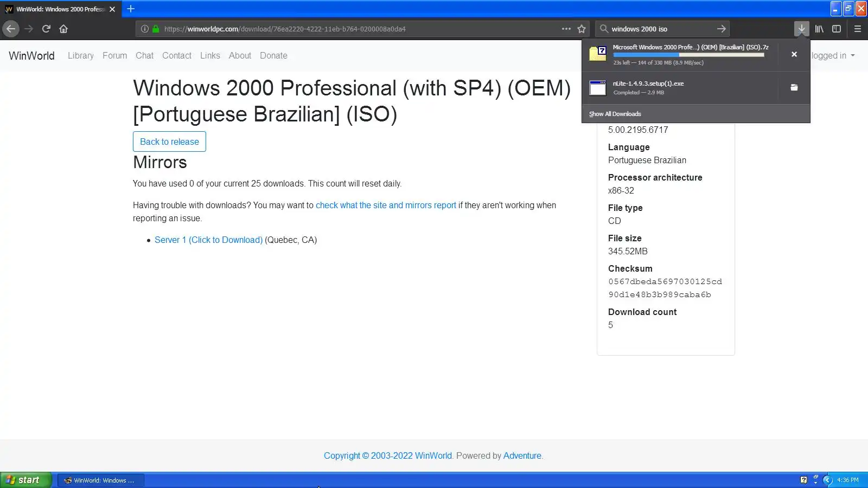Download from Server 1 link
This screenshot has width=868, height=488.
(208, 240)
